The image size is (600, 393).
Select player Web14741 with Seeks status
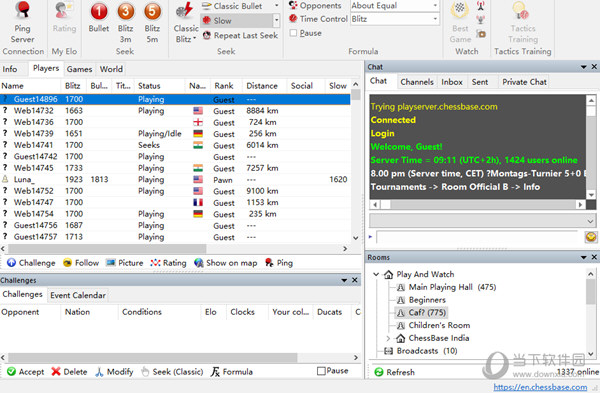coord(175,145)
